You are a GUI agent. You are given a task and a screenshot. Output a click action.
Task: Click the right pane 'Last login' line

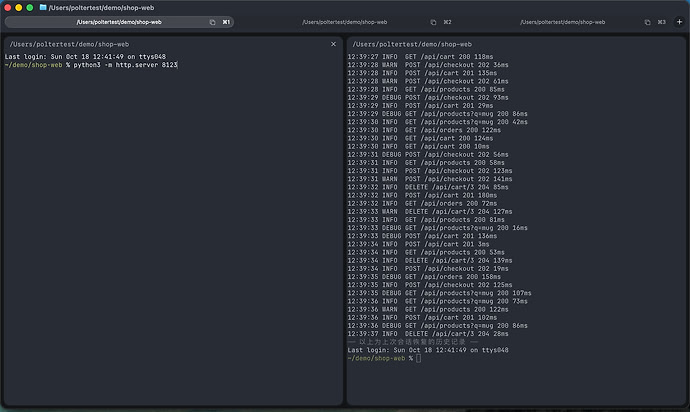coord(428,350)
